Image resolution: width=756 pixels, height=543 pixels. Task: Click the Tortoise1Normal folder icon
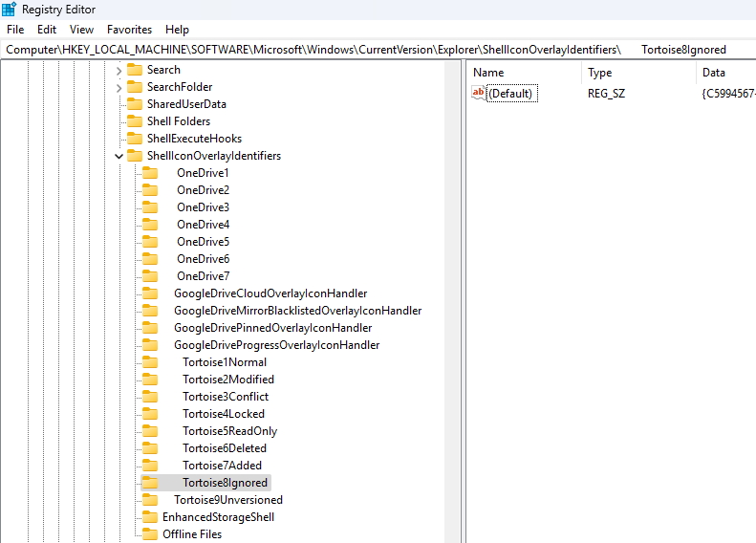point(150,362)
